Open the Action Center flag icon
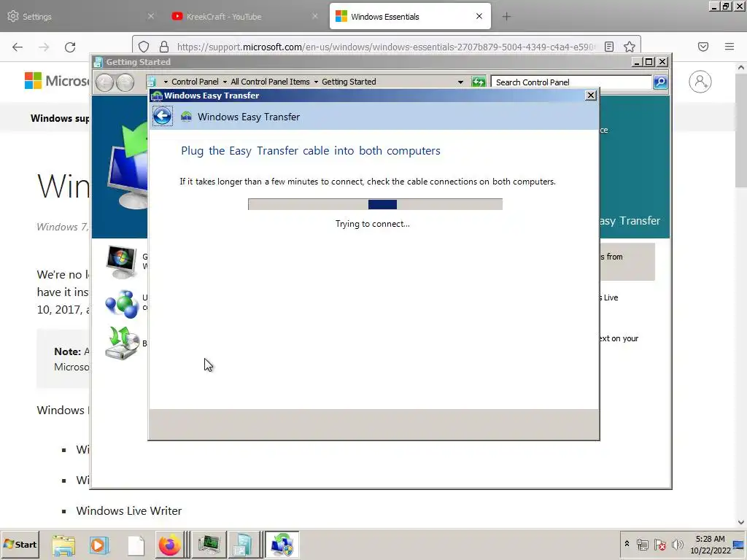 coord(659,544)
